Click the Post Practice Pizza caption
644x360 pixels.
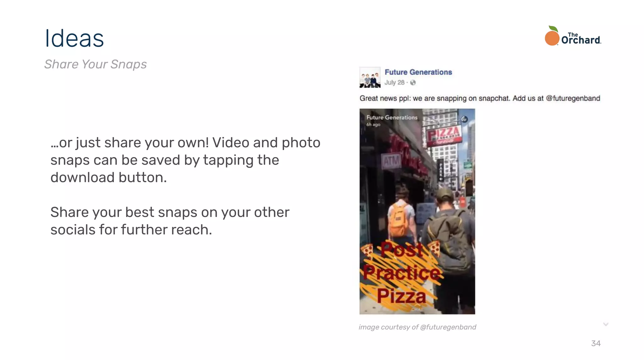tap(402, 273)
